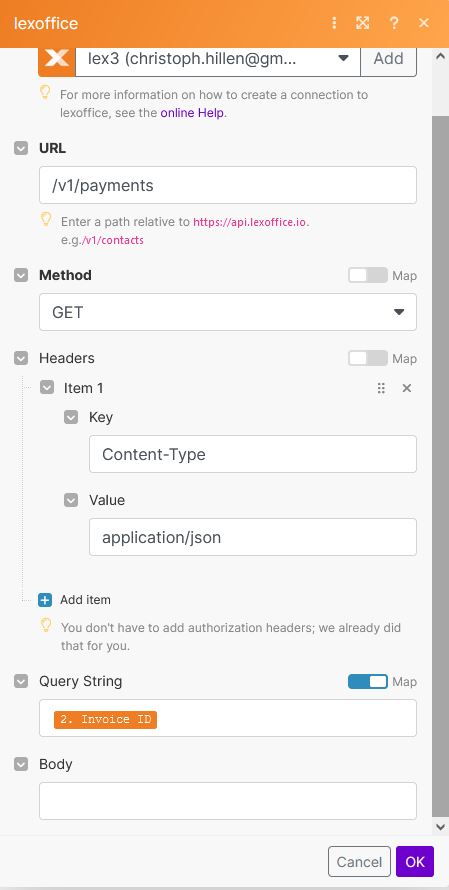Cancel the module settings
The height and width of the screenshot is (890, 449).
359,862
